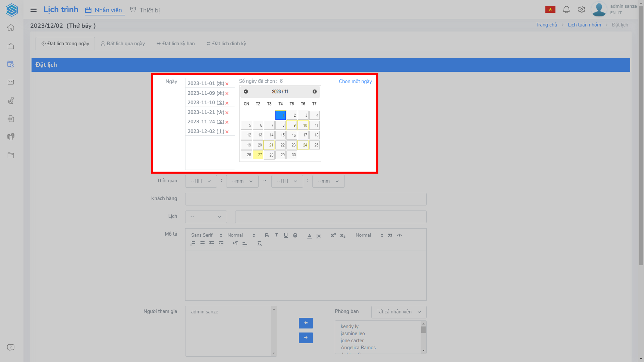Go to previous month in calendar
Screen dimensions: 644x362
click(246, 92)
